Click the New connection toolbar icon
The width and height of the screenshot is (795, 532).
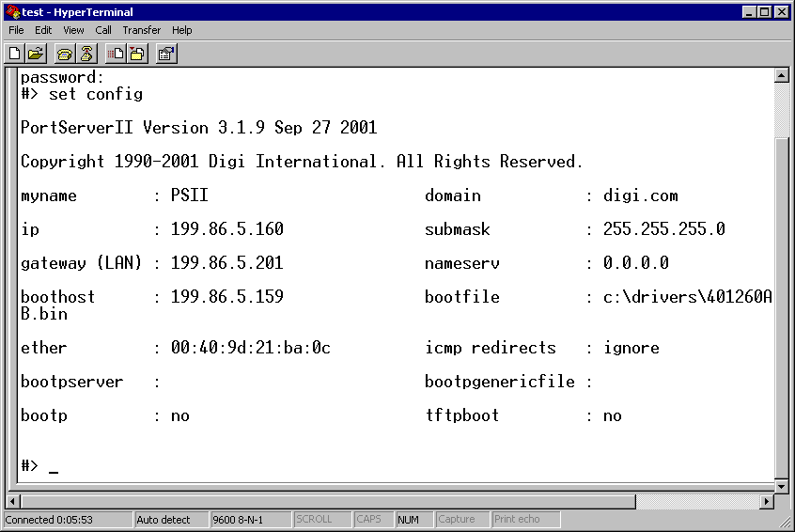(x=14, y=54)
